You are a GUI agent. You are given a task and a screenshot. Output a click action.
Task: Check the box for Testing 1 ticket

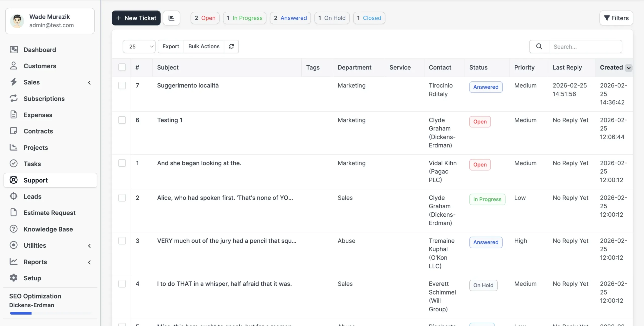122,120
